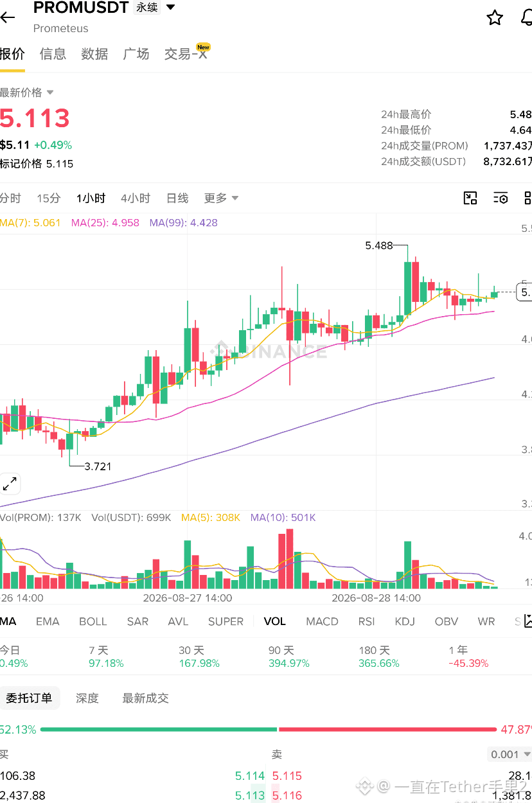The image size is (532, 803).
Task: Click the buy/sell ratio bar green portion
Action: point(159,729)
